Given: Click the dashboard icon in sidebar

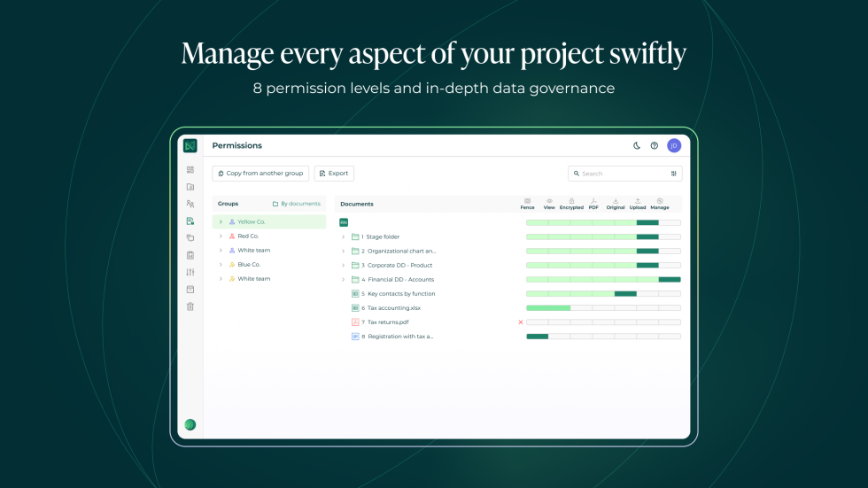Looking at the screenshot, I should pos(190,170).
